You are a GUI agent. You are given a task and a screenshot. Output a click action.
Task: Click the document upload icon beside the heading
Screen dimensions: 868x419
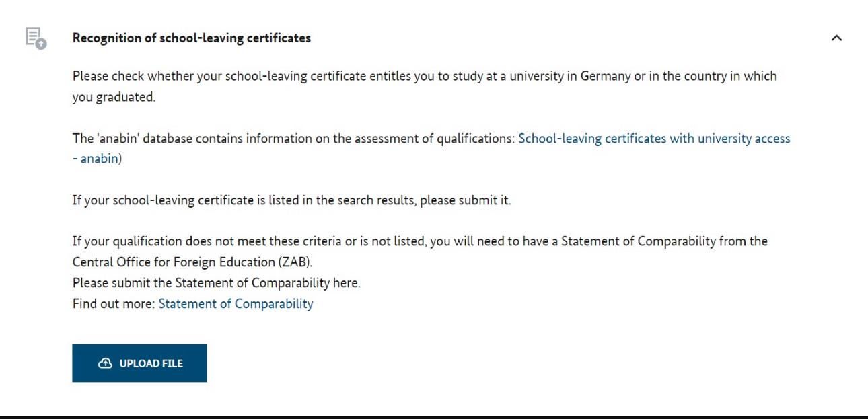tap(34, 36)
